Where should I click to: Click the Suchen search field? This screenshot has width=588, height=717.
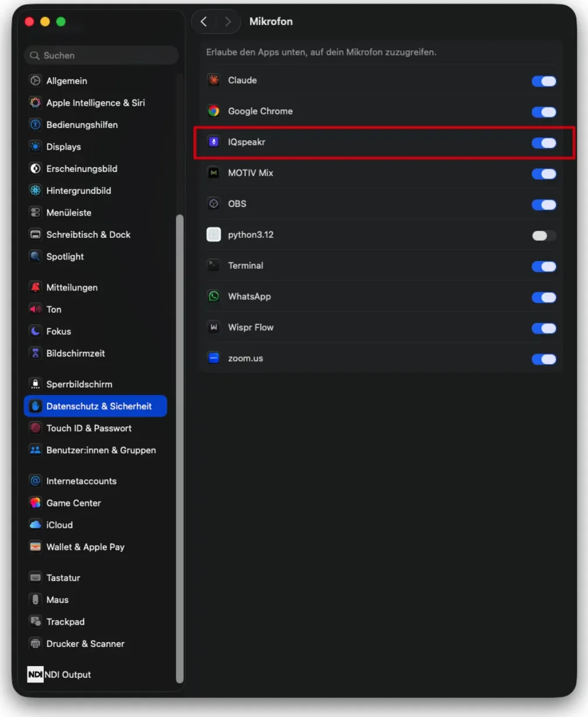pos(101,56)
